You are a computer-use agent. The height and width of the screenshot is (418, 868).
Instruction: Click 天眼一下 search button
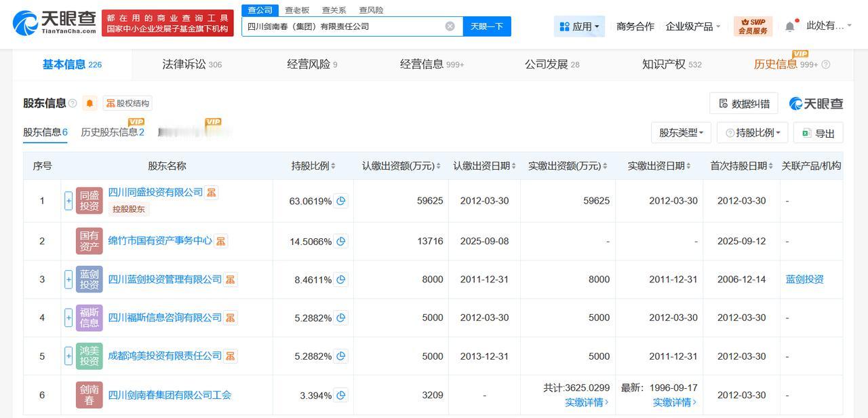pyautogui.click(x=487, y=26)
